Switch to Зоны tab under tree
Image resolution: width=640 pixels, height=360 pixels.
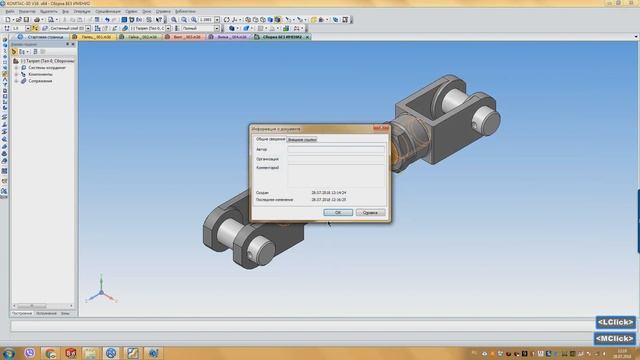point(65,313)
